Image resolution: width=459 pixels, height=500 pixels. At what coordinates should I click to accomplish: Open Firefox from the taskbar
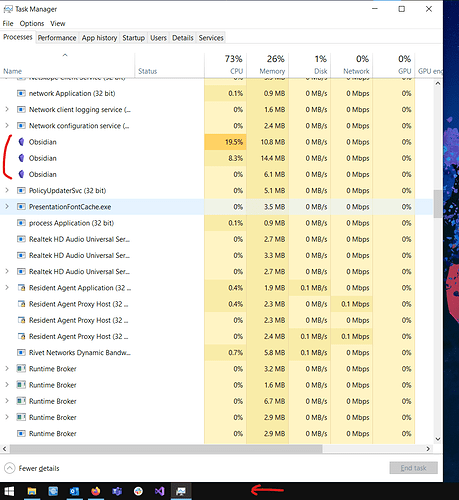point(96,491)
